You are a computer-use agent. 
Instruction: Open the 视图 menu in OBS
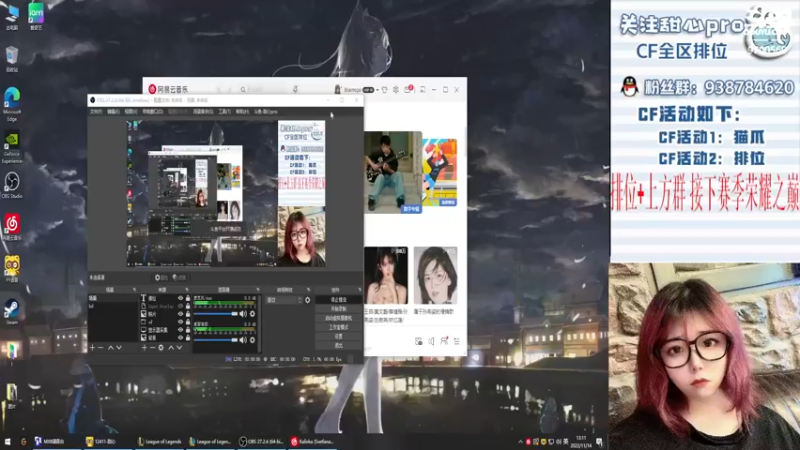pos(131,111)
